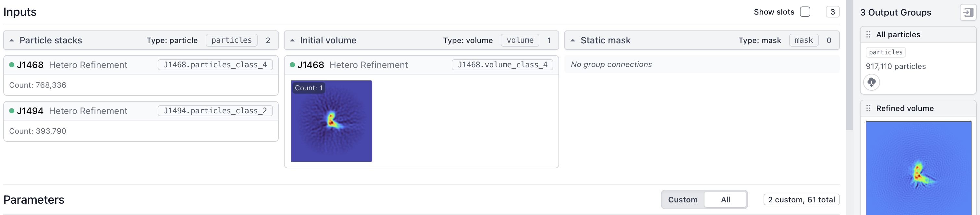Click the Initial volume thumbnail image
Screen dimensions: 980x215
(x=331, y=121)
